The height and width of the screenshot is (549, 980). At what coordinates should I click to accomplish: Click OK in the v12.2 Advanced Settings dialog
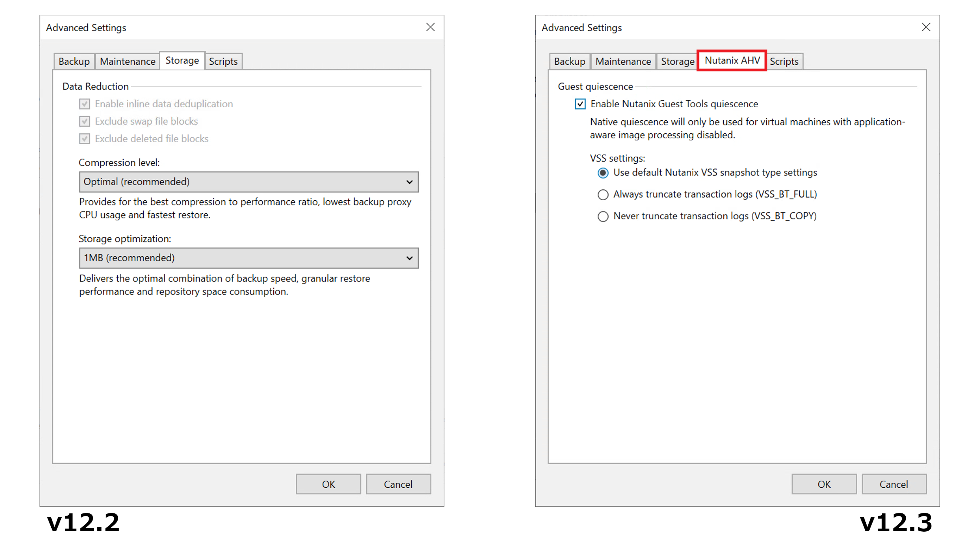[x=328, y=484]
